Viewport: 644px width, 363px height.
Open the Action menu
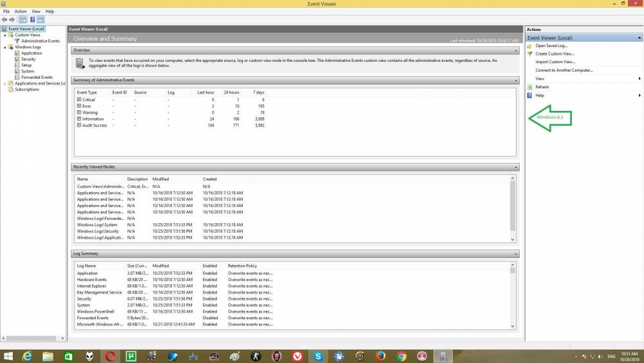21,12
